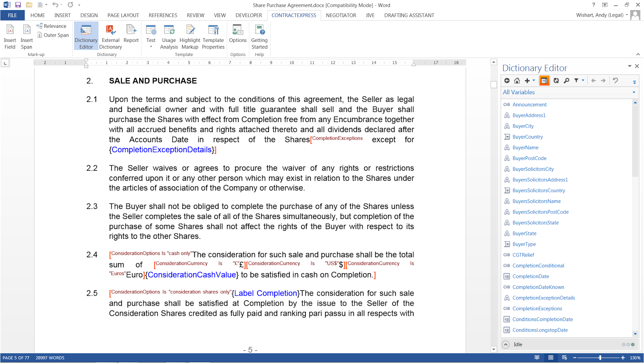Open the Filter dropdown arrow
This screenshot has height=363, width=644.
click(x=583, y=81)
